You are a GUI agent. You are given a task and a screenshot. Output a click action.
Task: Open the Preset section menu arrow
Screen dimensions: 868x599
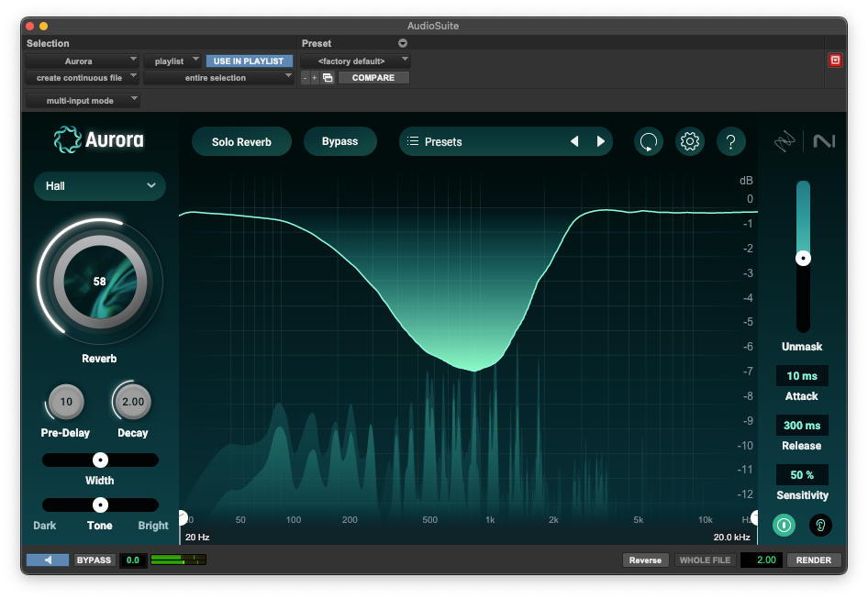402,43
